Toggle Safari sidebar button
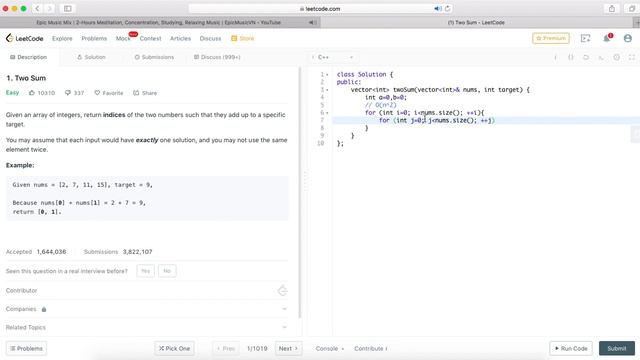Viewport: 640px width, 360px height. coord(67,9)
